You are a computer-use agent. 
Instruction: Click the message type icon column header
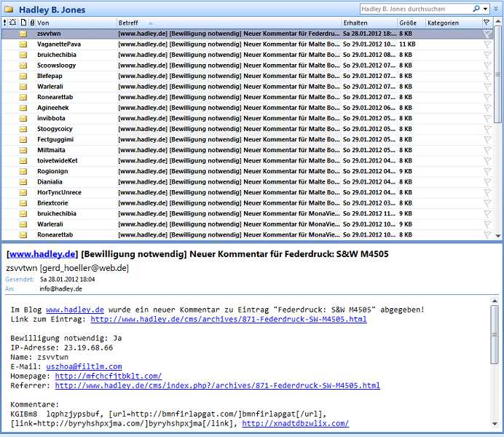pos(23,23)
